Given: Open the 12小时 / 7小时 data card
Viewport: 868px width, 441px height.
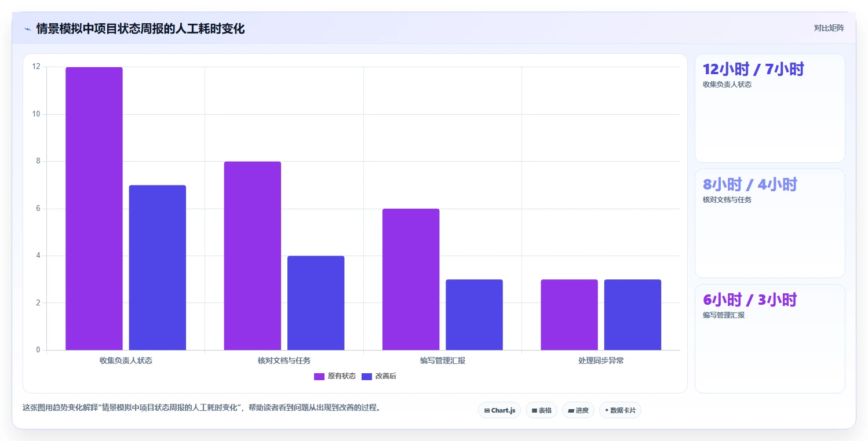Looking at the screenshot, I should [x=770, y=108].
